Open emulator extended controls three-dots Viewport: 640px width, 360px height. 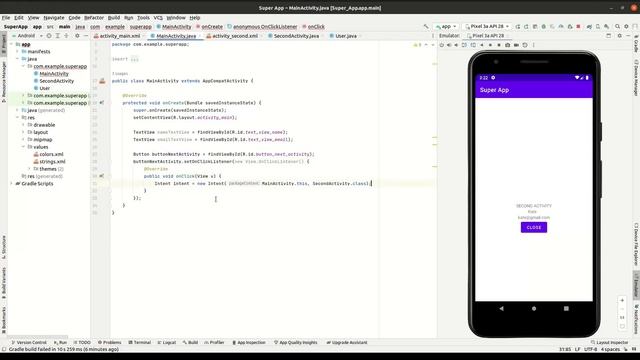coord(533,45)
